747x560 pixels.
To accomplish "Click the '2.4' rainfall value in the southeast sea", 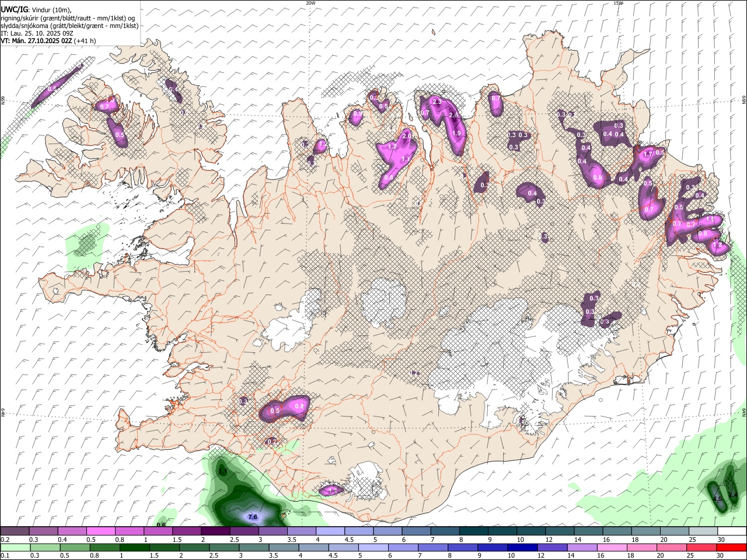I will click(734, 495).
